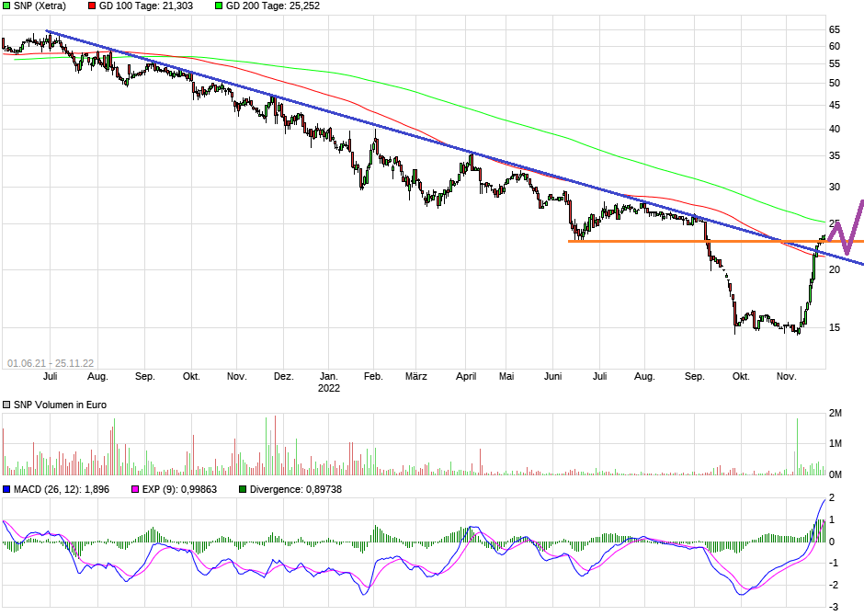Click the green SNP (Xetra) legend swatch
Viewport: 864px width, 616px height.
(6, 6)
